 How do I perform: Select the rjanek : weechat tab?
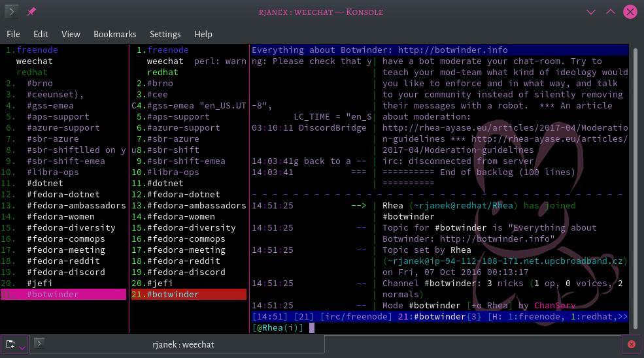coord(177,344)
